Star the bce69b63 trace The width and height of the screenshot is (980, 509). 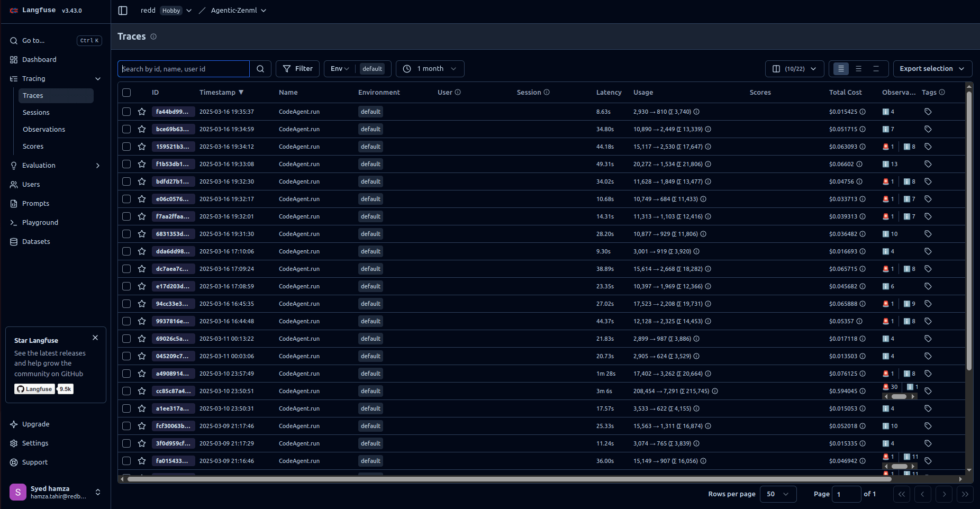tap(142, 129)
